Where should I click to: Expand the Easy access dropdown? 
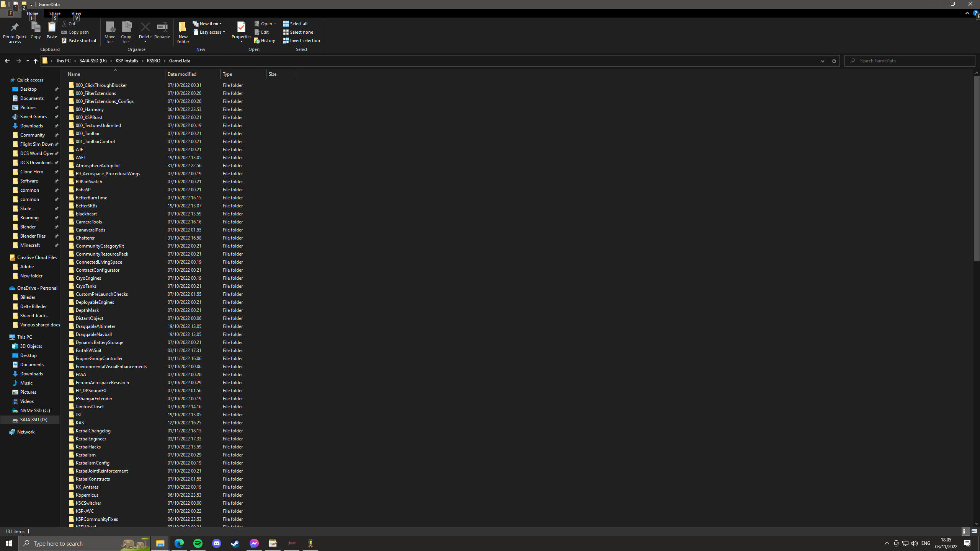pyautogui.click(x=209, y=32)
